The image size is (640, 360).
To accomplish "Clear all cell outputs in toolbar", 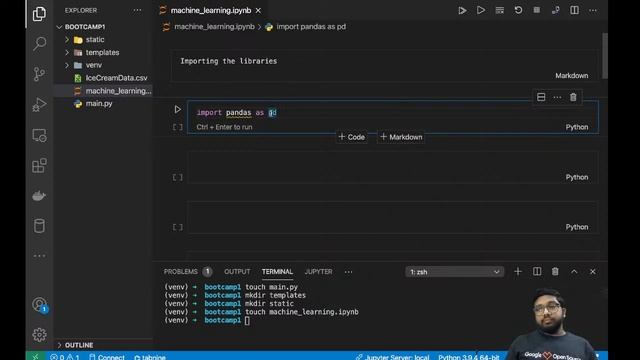I will click(500, 10).
